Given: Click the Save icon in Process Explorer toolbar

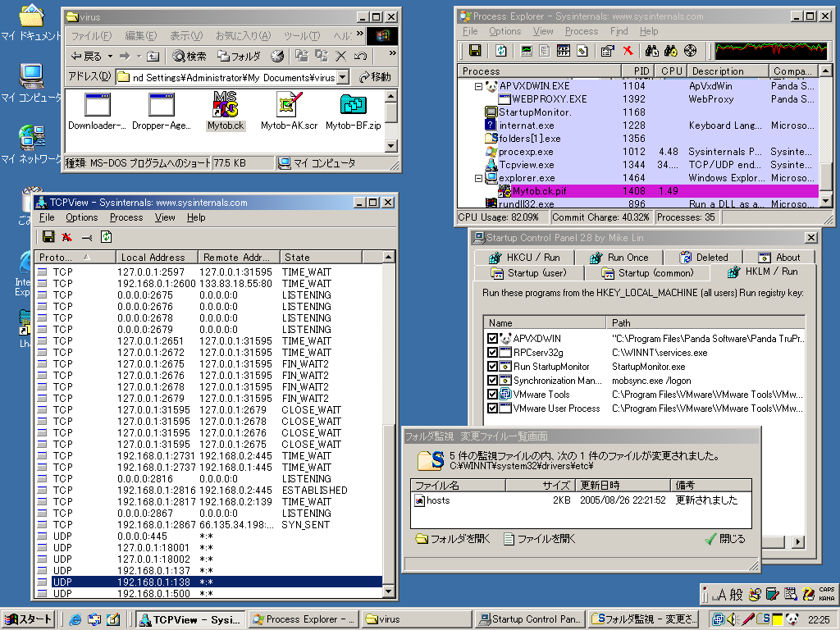Looking at the screenshot, I should (474, 51).
